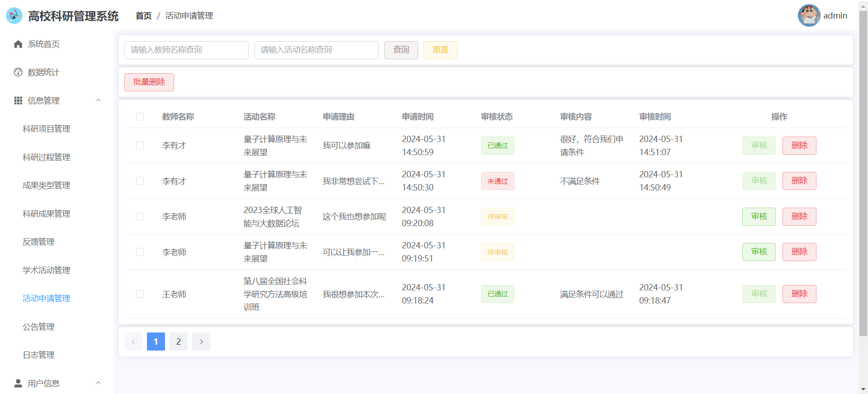Go to the previous page arrow
Screen dimensions: 868x394
pyautogui.click(x=133, y=342)
